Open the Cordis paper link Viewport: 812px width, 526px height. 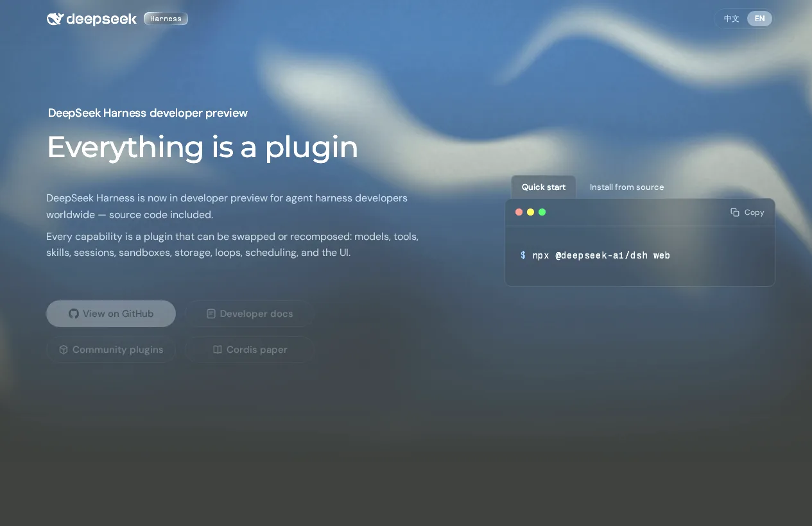click(x=249, y=350)
